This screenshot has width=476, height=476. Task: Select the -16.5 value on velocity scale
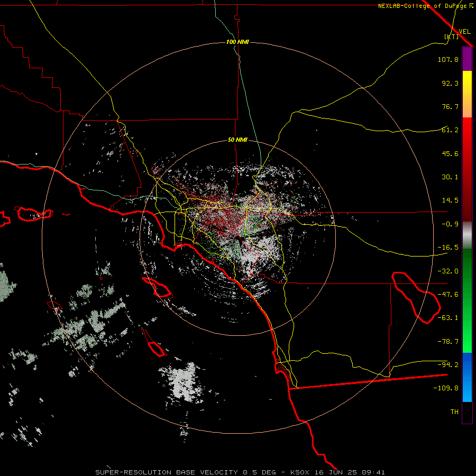click(448, 248)
